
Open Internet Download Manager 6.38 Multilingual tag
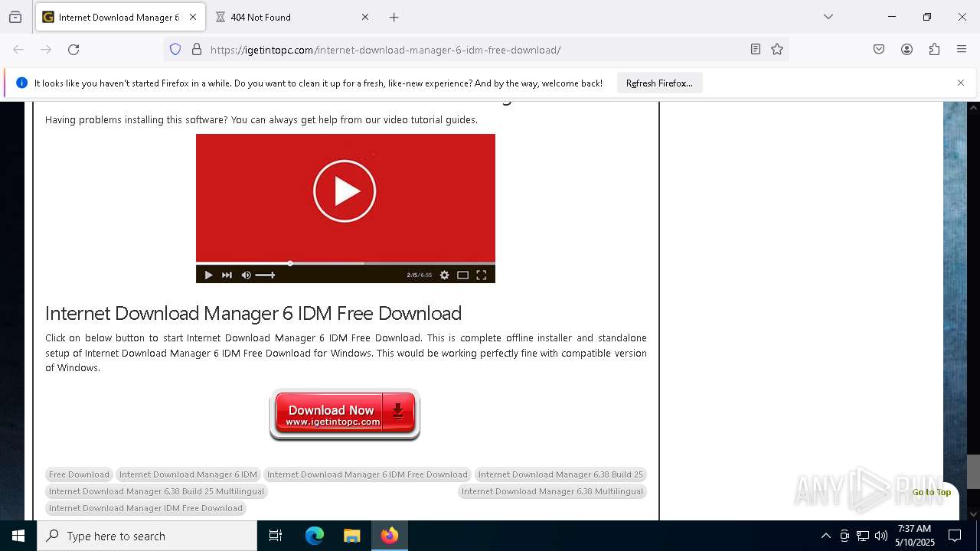point(552,491)
